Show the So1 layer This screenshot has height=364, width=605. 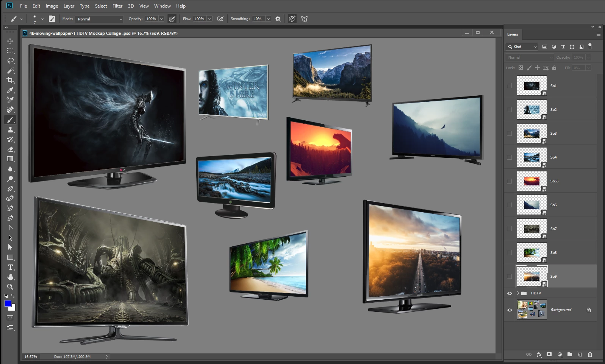tap(510, 86)
